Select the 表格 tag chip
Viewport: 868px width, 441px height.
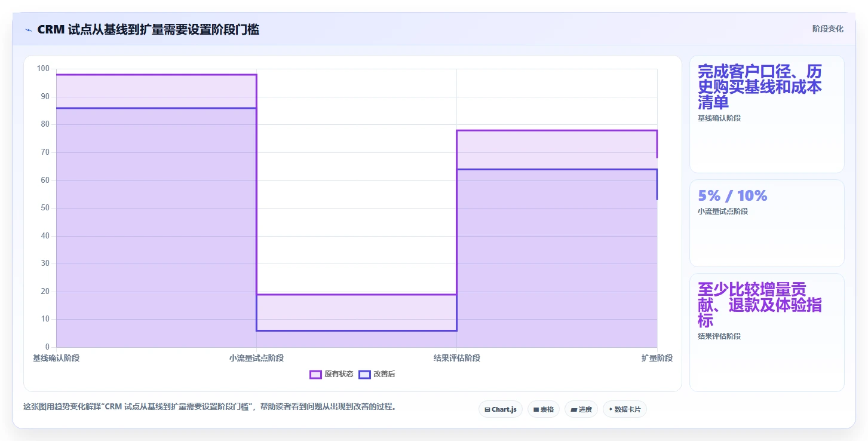point(544,409)
